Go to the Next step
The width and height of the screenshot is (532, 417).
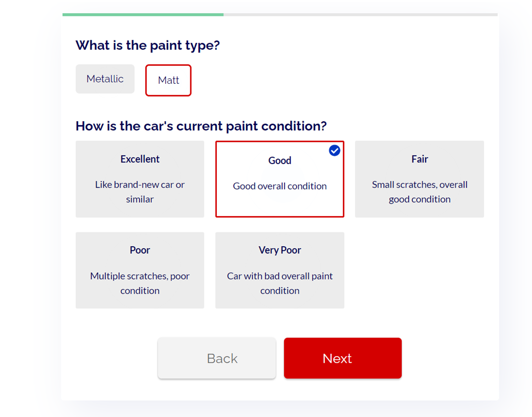(x=343, y=358)
